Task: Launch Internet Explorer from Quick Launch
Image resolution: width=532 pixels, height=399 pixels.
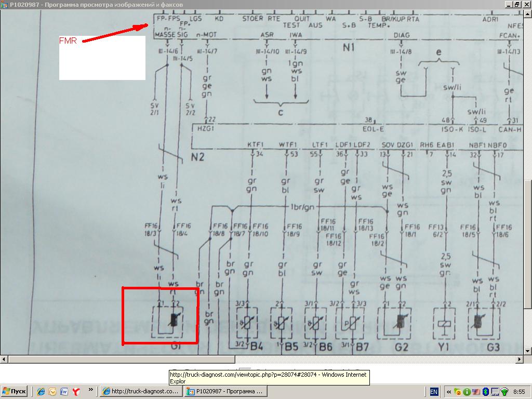Action: pyautogui.click(x=41, y=392)
